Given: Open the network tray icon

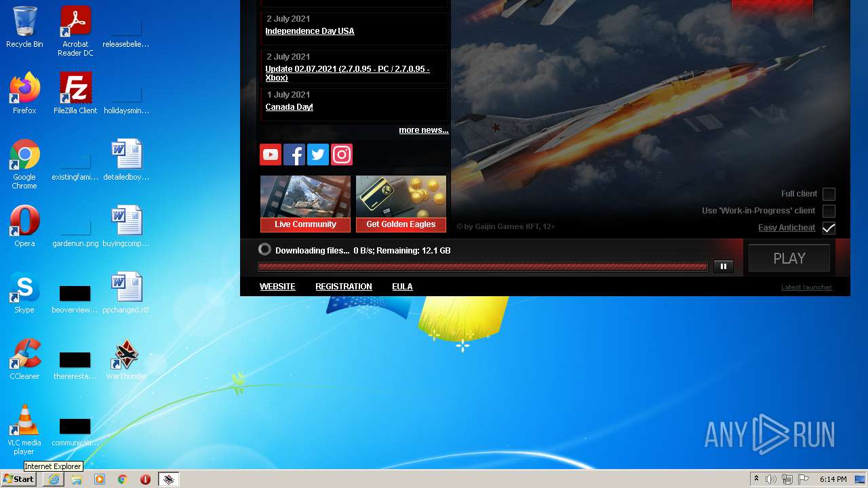Looking at the screenshot, I should coord(787,479).
